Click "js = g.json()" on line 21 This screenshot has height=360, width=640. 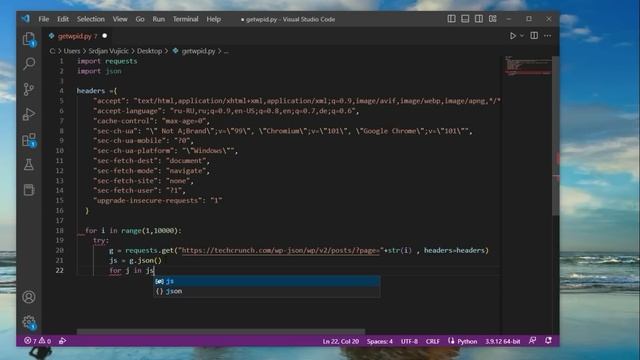coord(135,260)
